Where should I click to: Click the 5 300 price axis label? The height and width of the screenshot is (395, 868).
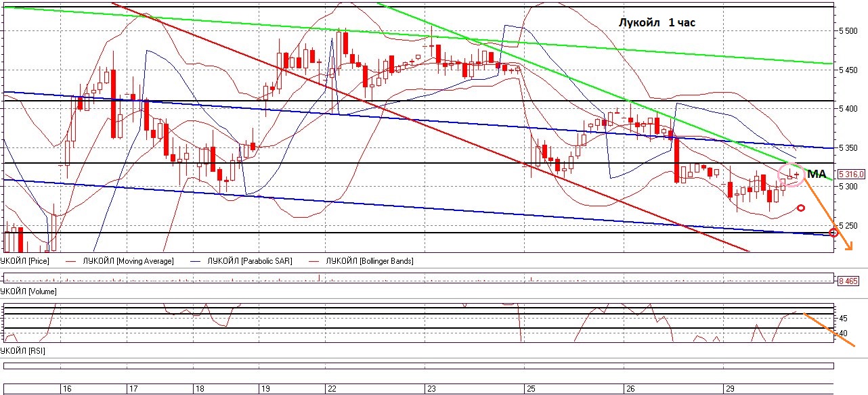[849, 186]
